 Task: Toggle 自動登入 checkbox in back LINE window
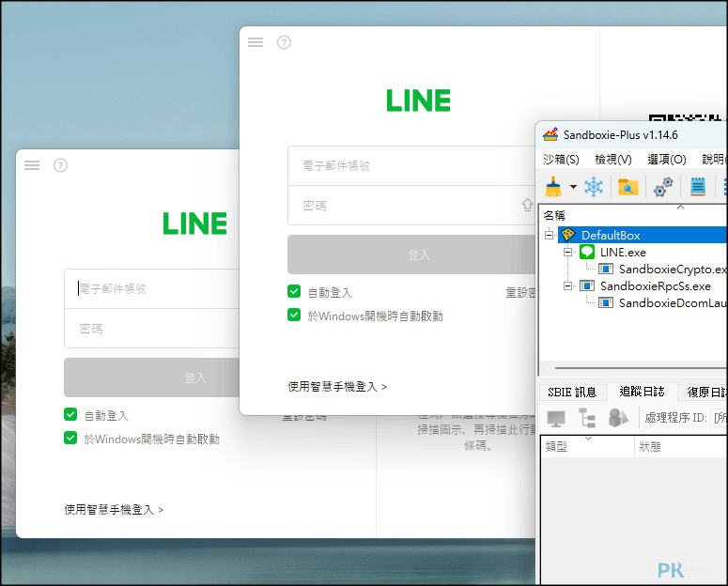70,414
